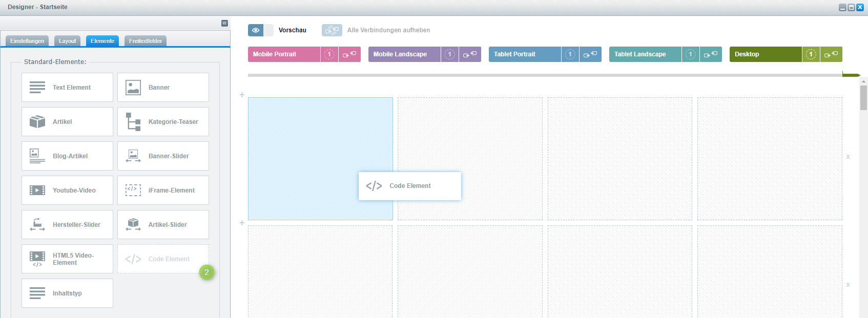Maximize the Designer window
The image size is (868, 318).
pos(851,7)
